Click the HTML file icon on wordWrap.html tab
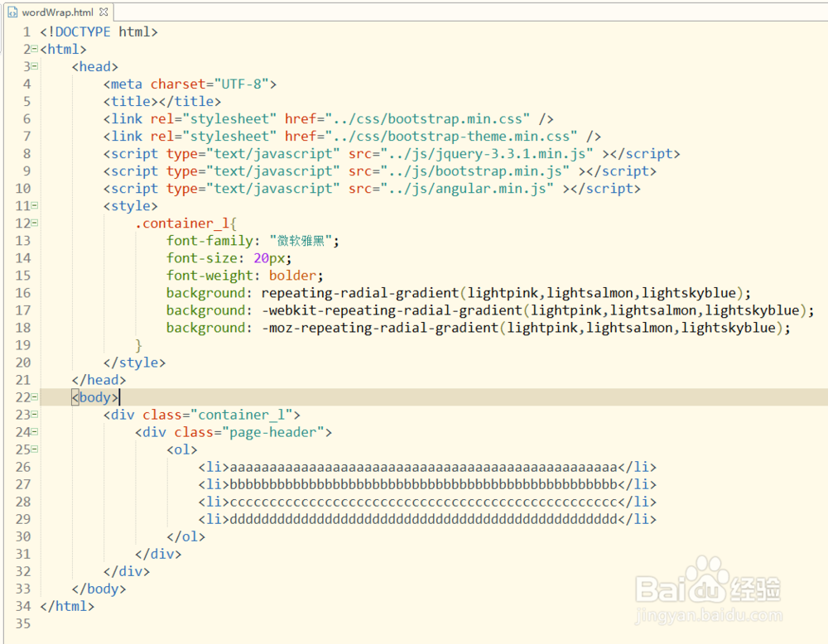Viewport: 828px width, 644px height. pos(12,12)
